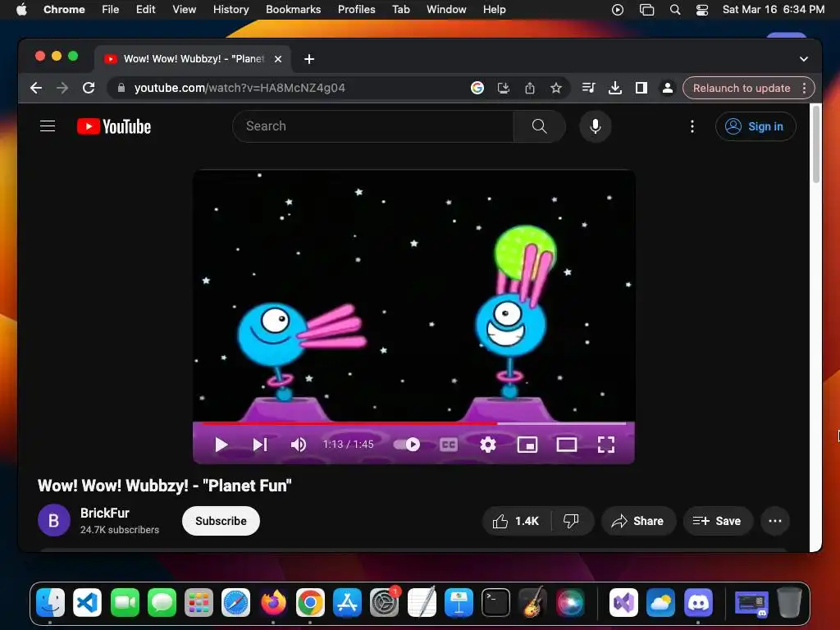Screen dimensions: 840x630
Task: Toggle closed captions CC button
Action: (x=449, y=445)
